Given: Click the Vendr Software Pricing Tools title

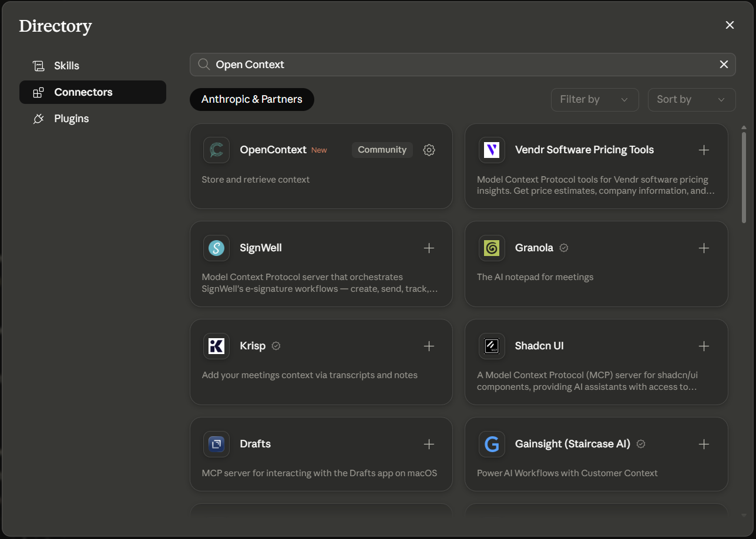Looking at the screenshot, I should 584,150.
